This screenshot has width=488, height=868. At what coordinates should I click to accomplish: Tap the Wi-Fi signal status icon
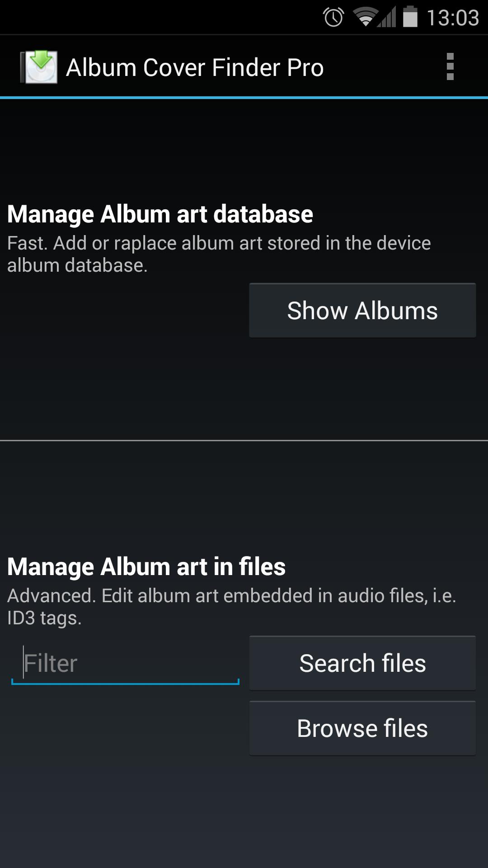point(365,18)
